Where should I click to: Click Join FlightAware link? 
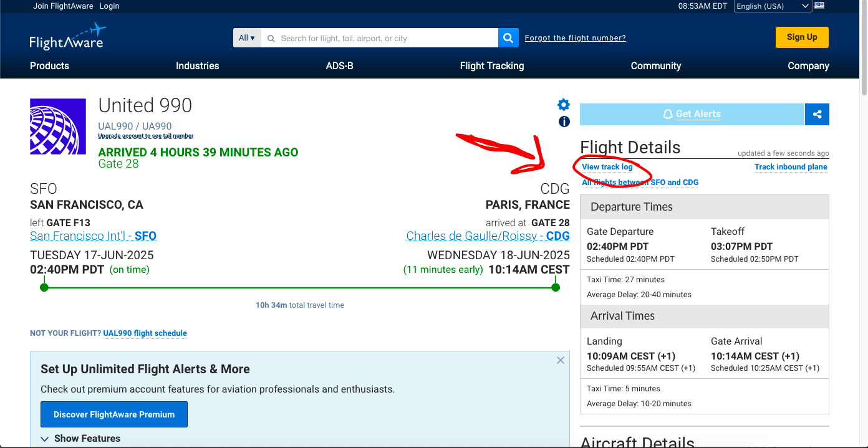pyautogui.click(x=63, y=6)
